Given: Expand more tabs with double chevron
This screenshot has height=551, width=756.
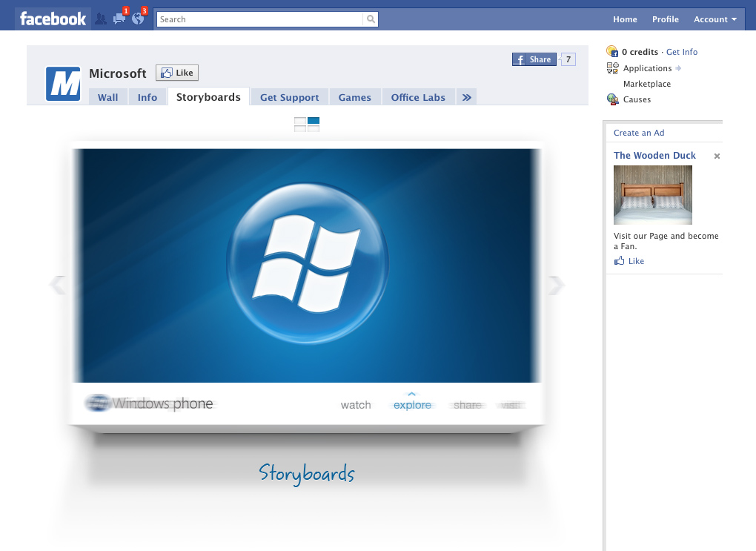Looking at the screenshot, I should [x=467, y=97].
